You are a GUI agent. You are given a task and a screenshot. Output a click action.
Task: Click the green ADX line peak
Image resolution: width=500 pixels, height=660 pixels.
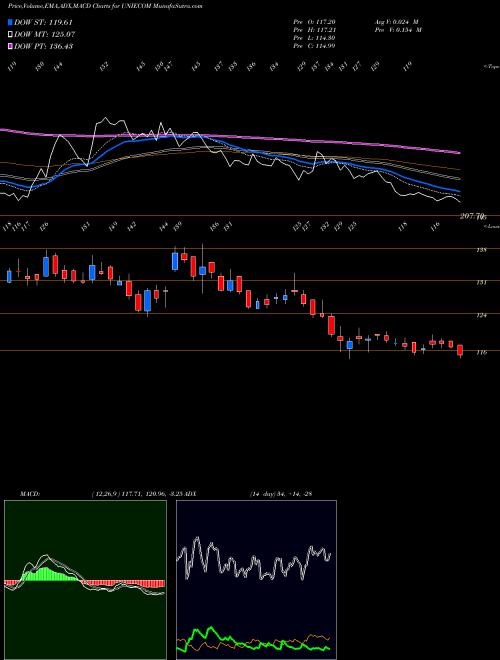[212, 628]
